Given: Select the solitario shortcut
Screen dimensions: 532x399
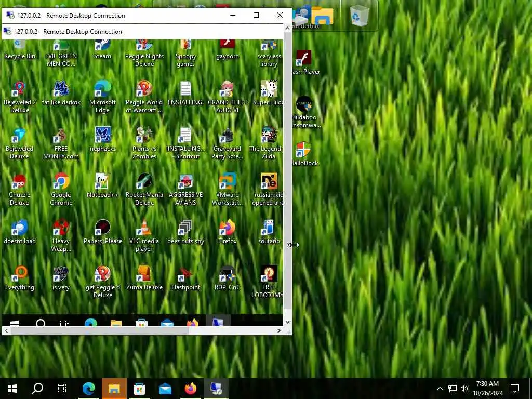Looking at the screenshot, I should point(269,232).
